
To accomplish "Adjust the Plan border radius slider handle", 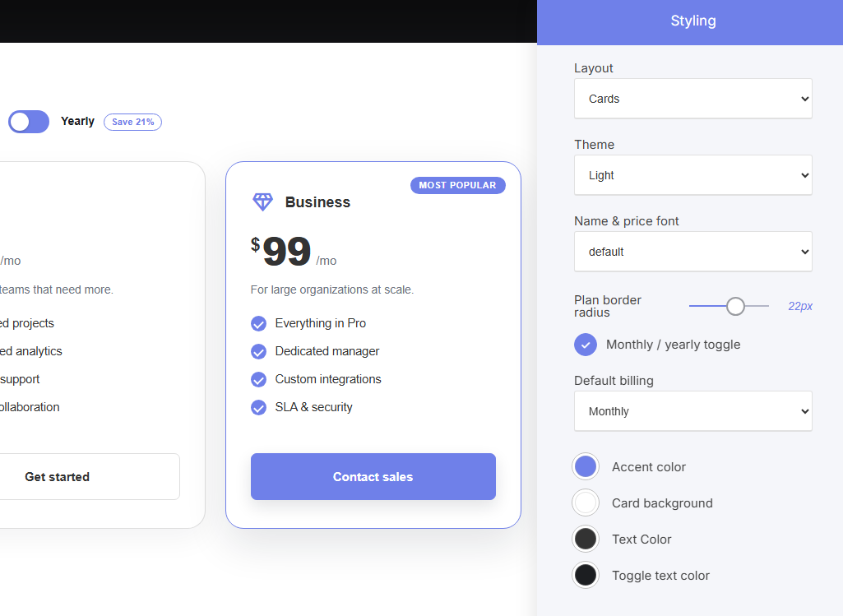I will [735, 306].
